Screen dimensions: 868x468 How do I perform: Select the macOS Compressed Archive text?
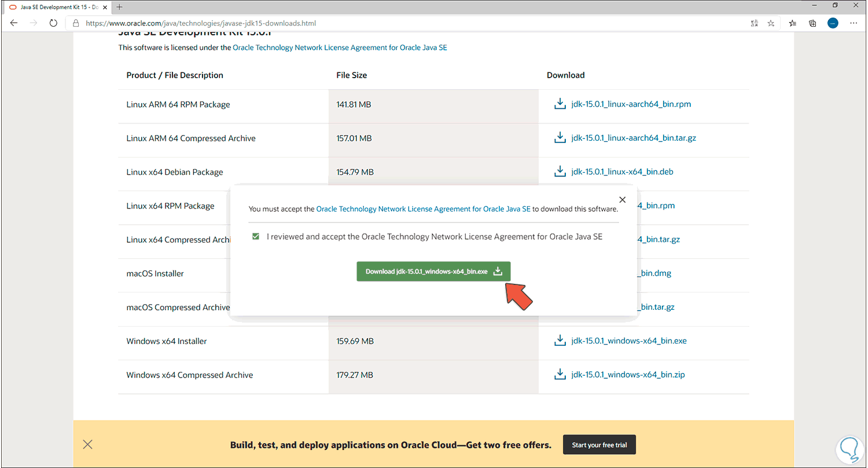click(178, 307)
